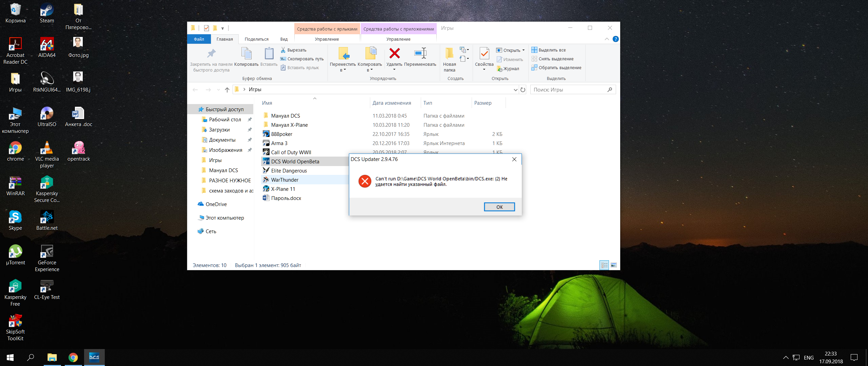The image size is (868, 366).
Task: Show hidden system tray icons
Action: (786, 358)
